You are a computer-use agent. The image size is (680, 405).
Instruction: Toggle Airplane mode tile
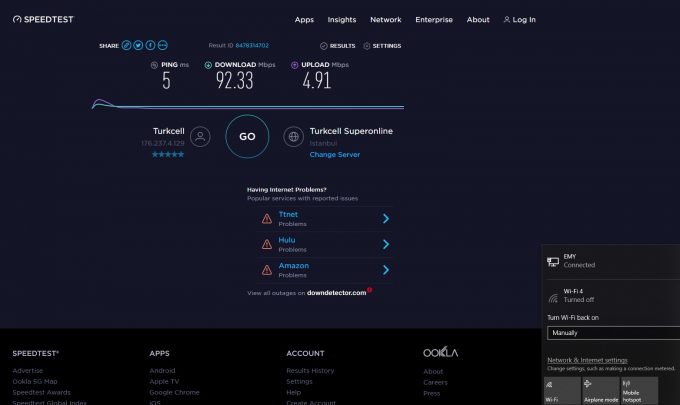tap(600, 390)
